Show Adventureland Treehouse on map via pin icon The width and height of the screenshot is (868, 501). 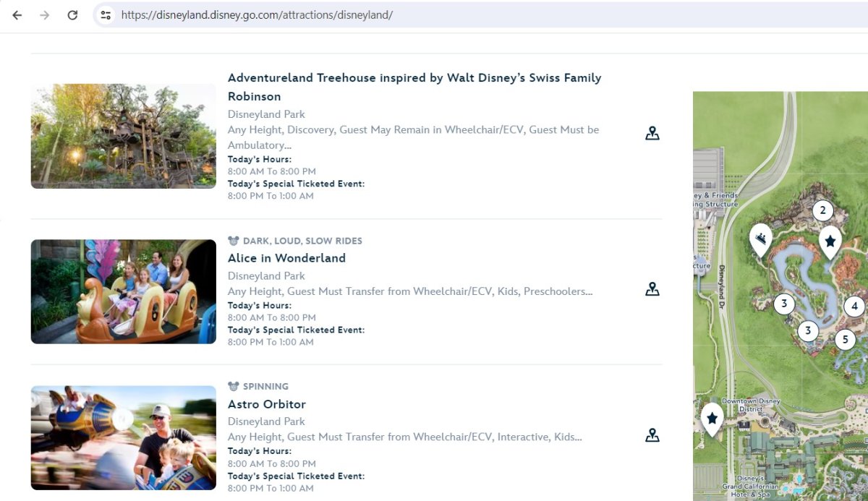click(652, 133)
